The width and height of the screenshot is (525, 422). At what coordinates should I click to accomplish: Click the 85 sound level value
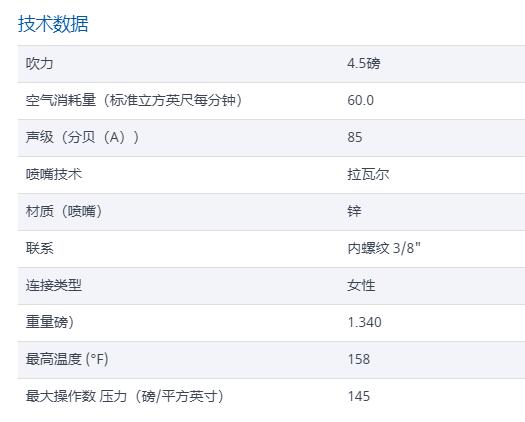(x=355, y=137)
